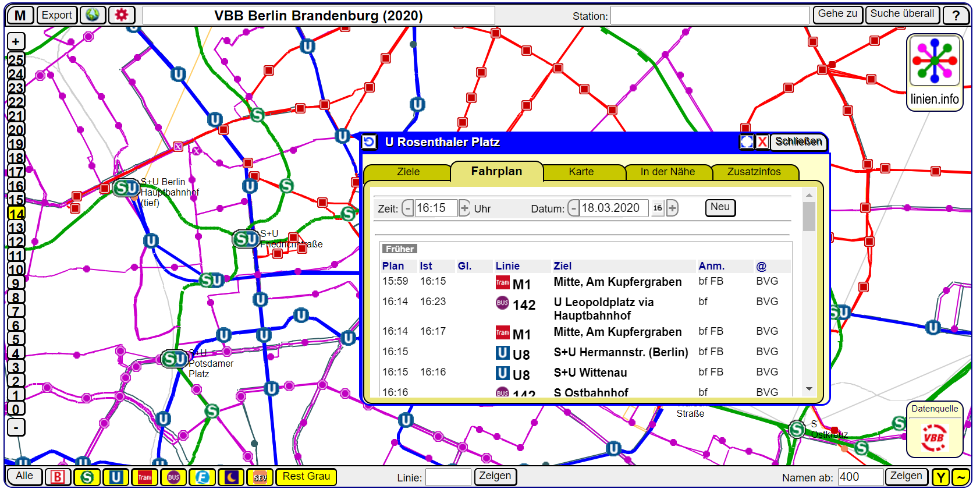Click the Zeit input showing 16:15
The width and height of the screenshot is (980, 489).
tap(436, 208)
